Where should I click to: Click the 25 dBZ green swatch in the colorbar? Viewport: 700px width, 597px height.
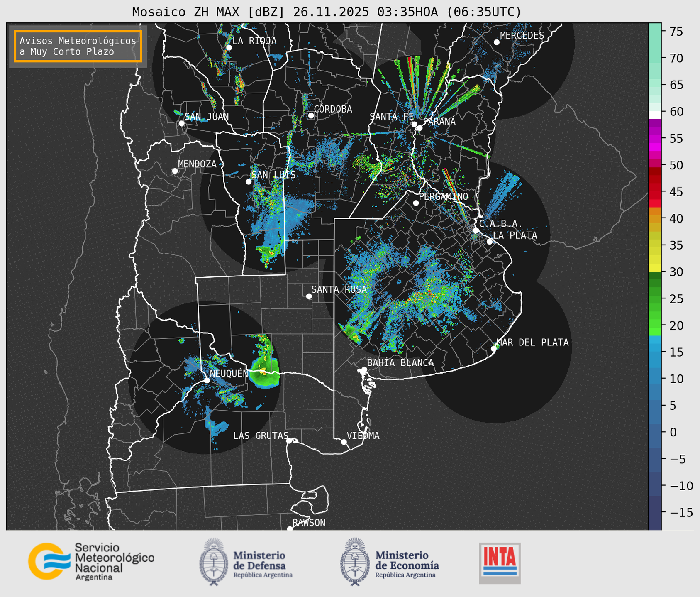(655, 299)
